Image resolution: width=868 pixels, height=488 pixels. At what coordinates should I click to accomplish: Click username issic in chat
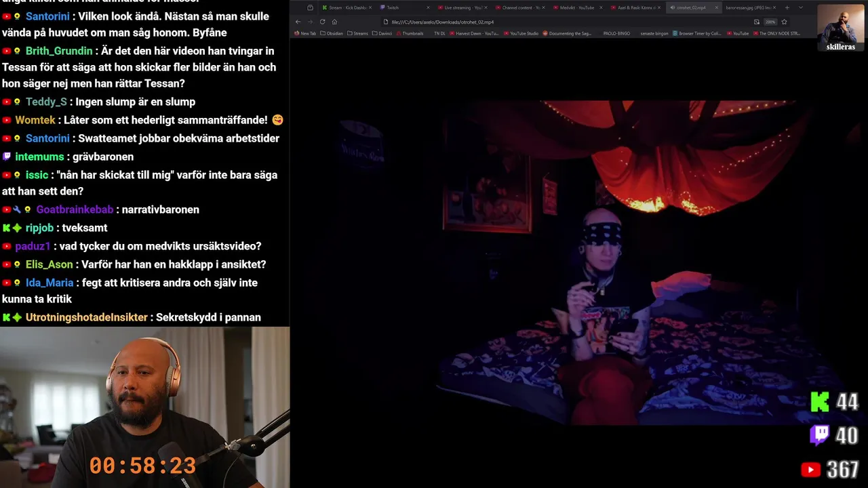pyautogui.click(x=37, y=175)
